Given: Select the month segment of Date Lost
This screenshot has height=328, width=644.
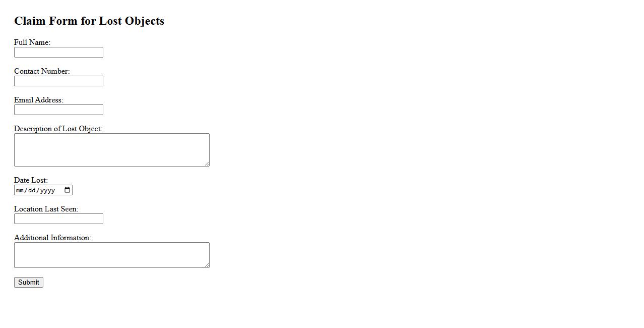Looking at the screenshot, I should coord(20,190).
